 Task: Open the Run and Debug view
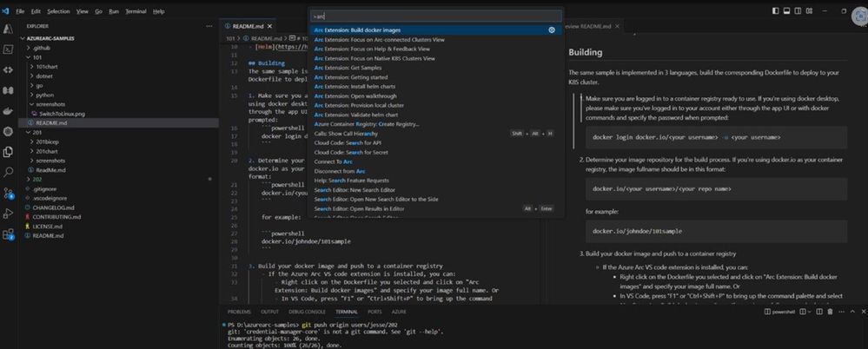pyautogui.click(x=9, y=214)
